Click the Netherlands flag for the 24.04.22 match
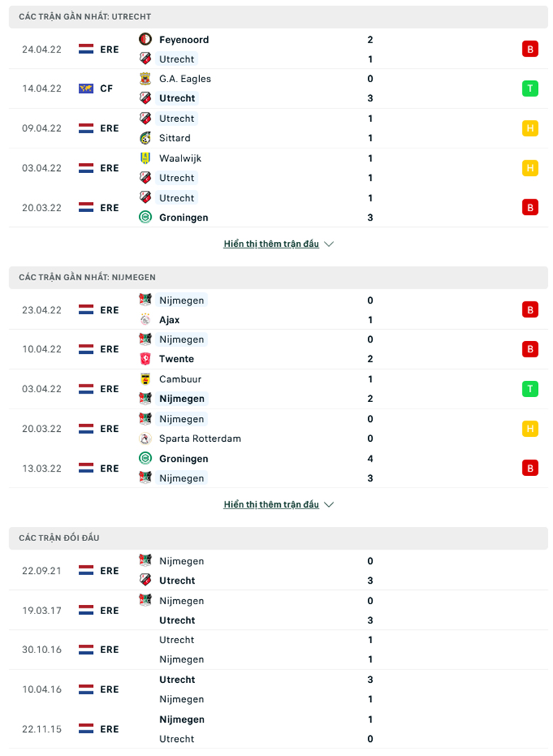The height and width of the screenshot is (756, 553). (86, 49)
